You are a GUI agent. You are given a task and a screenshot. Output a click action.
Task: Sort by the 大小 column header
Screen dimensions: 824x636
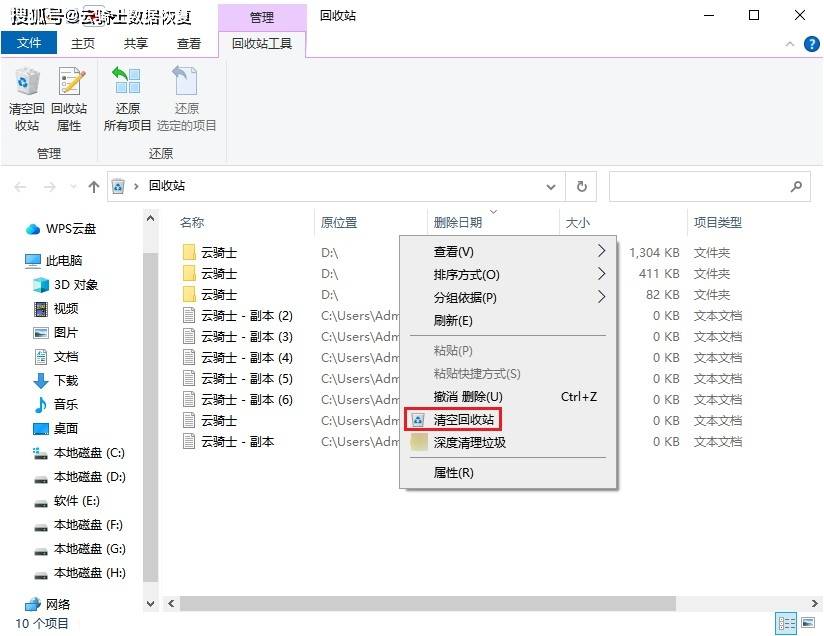(578, 222)
